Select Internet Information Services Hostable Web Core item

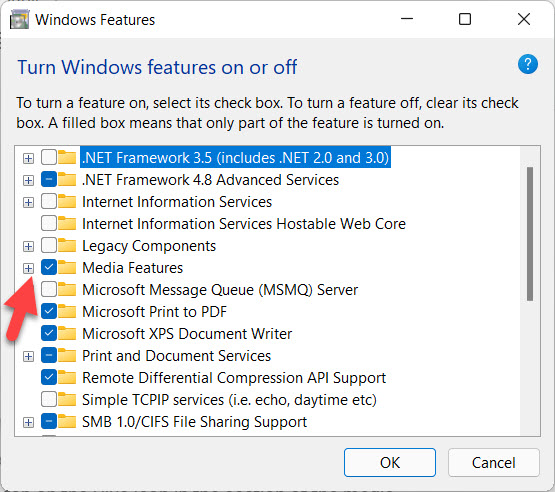coord(244,224)
